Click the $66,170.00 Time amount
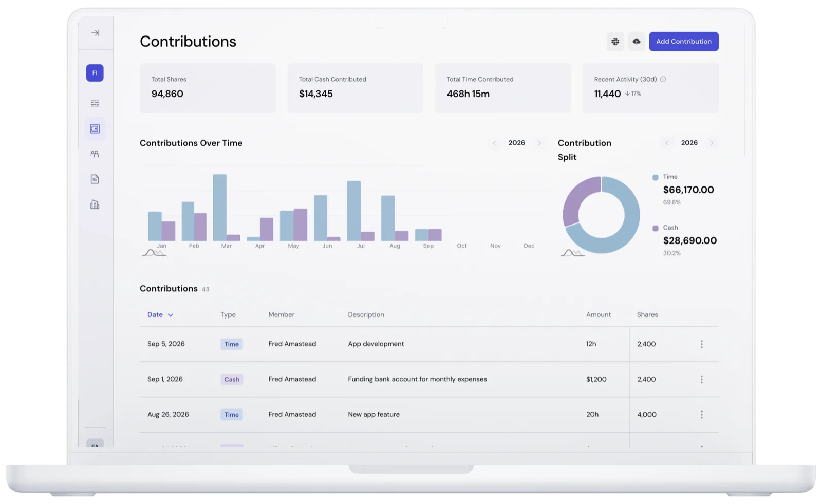 tap(688, 190)
